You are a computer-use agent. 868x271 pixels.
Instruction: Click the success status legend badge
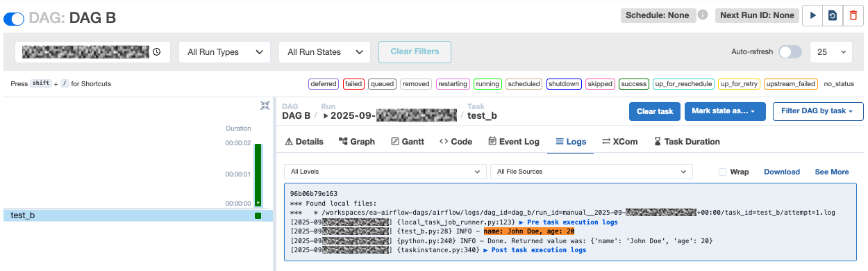(634, 84)
